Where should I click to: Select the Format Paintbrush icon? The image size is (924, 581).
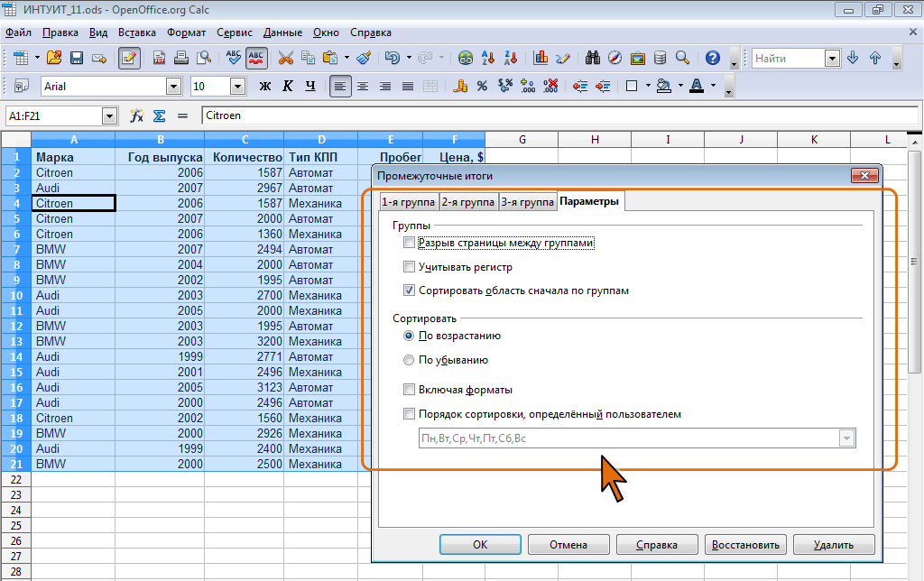point(365,58)
